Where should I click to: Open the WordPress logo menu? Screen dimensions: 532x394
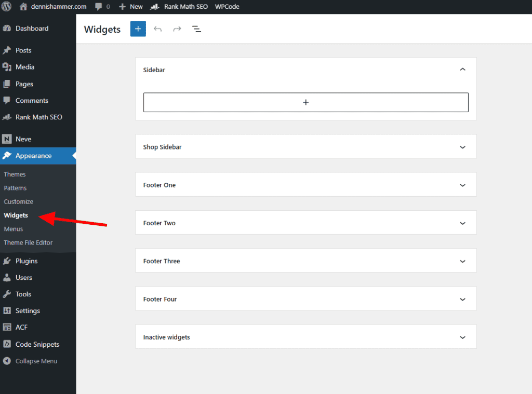(7, 7)
